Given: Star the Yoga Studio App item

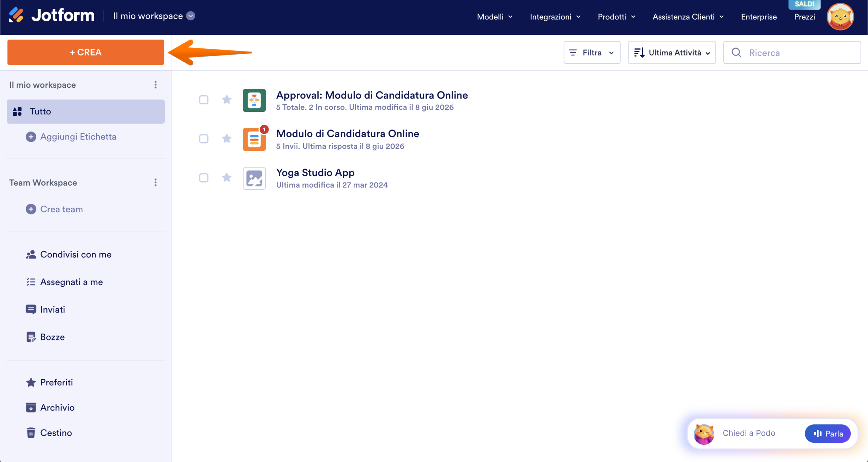Looking at the screenshot, I should point(227,177).
